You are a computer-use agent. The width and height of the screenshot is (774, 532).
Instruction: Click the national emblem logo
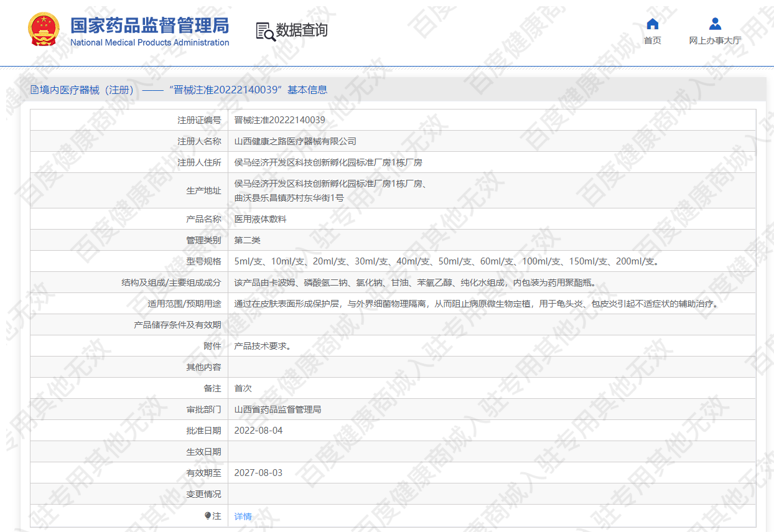44,29
